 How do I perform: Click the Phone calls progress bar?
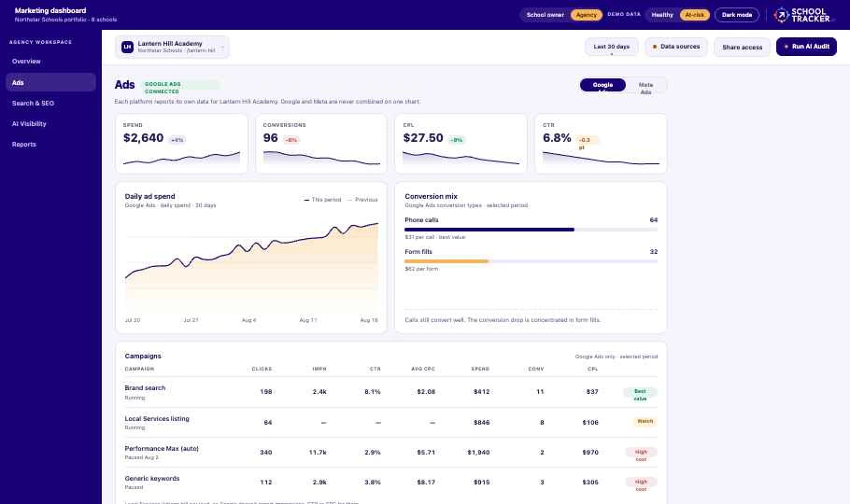pyautogui.click(x=531, y=230)
